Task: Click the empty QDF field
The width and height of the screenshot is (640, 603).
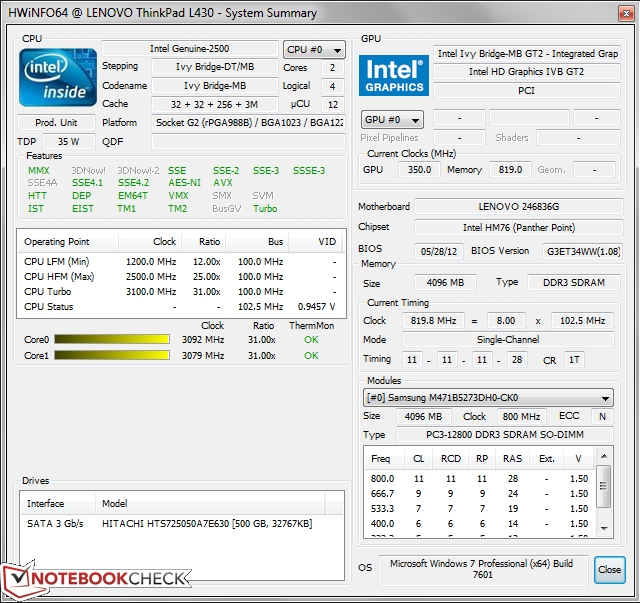Action: (249, 142)
